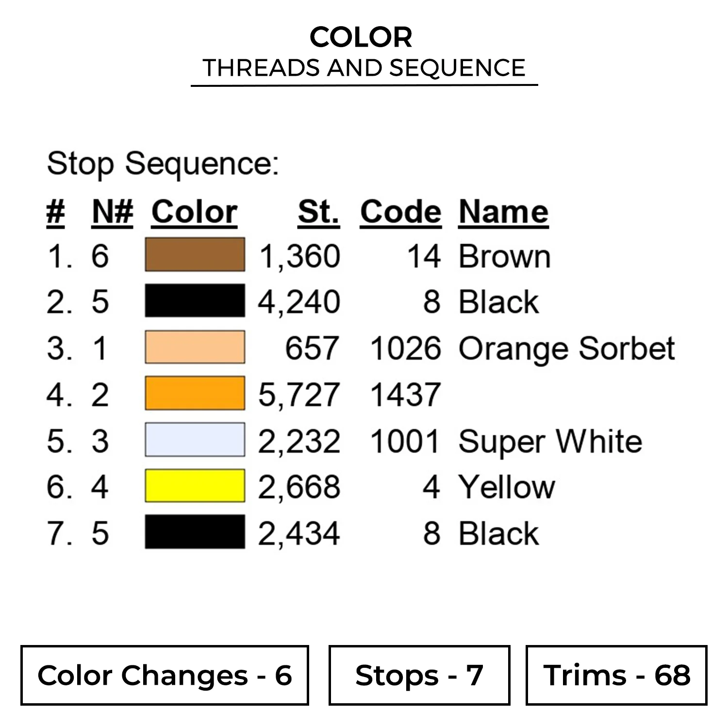Click the orange swatch for code 1437
Screen dimensions: 728x728
[x=195, y=393]
